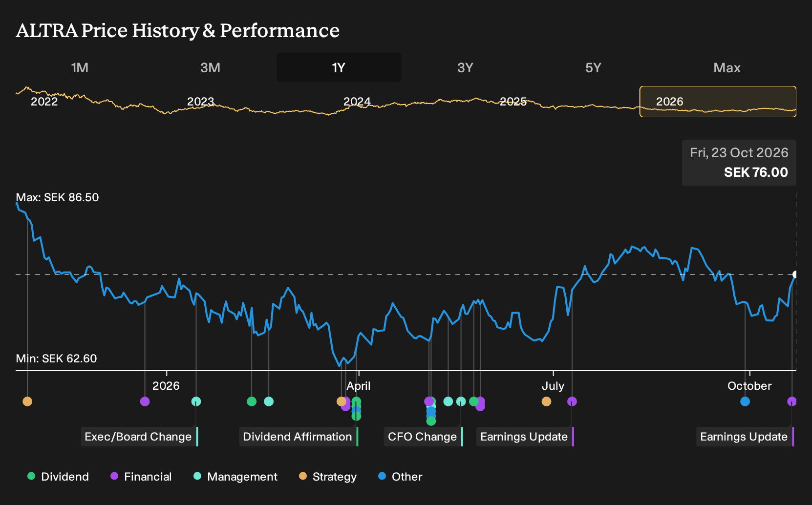Viewport: 812px width, 505px height.
Task: Click the current price point on the line
Action: pos(795,274)
